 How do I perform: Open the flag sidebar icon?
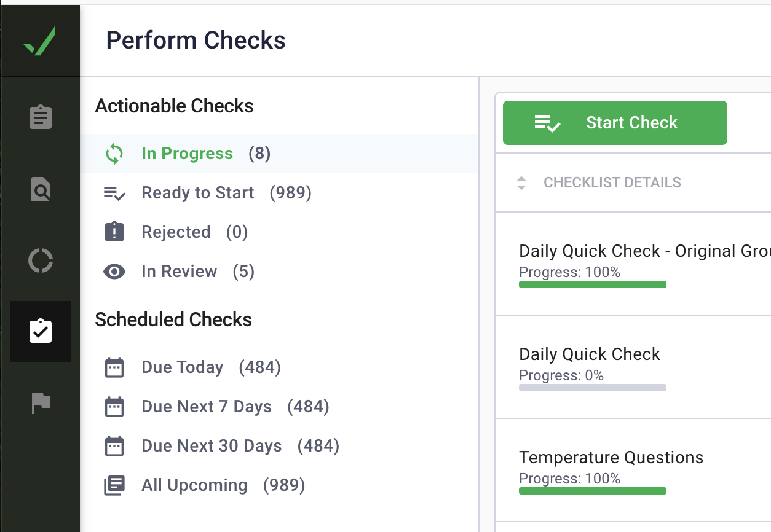[x=41, y=403]
